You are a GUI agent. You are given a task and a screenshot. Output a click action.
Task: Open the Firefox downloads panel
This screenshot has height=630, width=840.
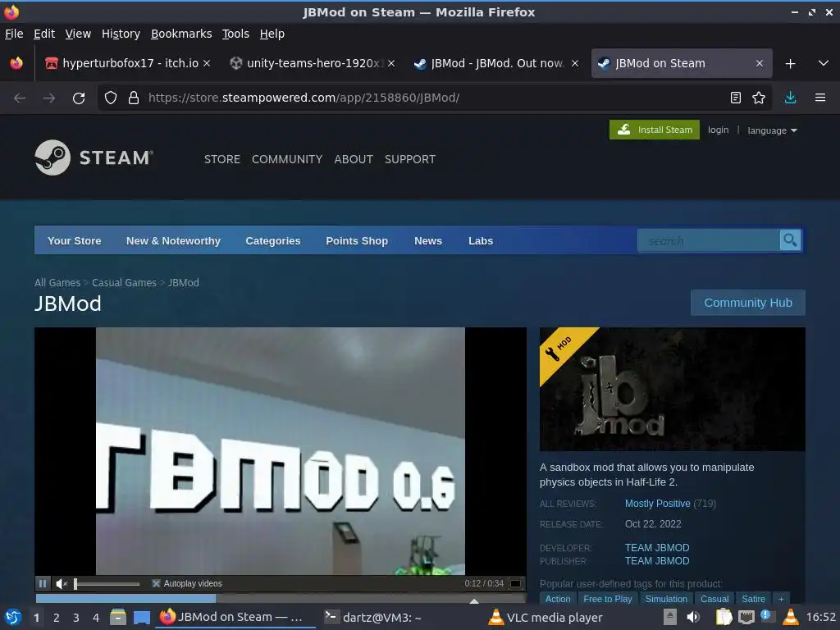(790, 98)
